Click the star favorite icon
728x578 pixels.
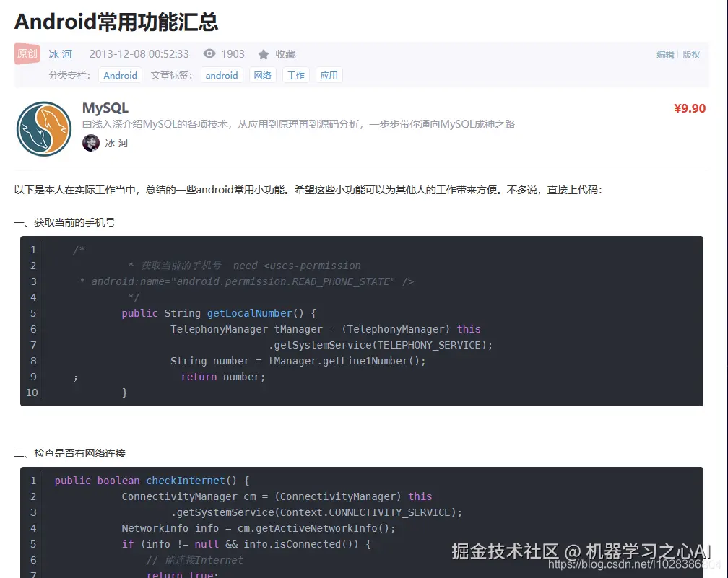263,54
